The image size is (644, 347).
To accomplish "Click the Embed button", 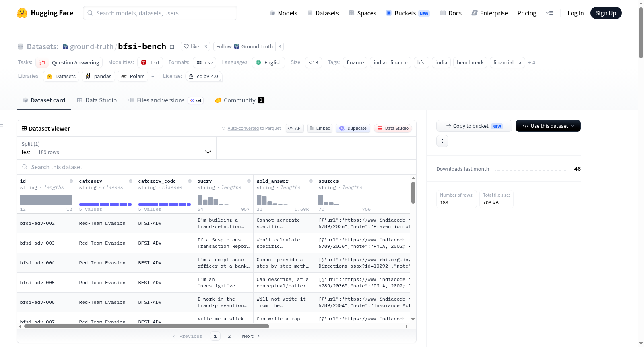I will [x=320, y=128].
